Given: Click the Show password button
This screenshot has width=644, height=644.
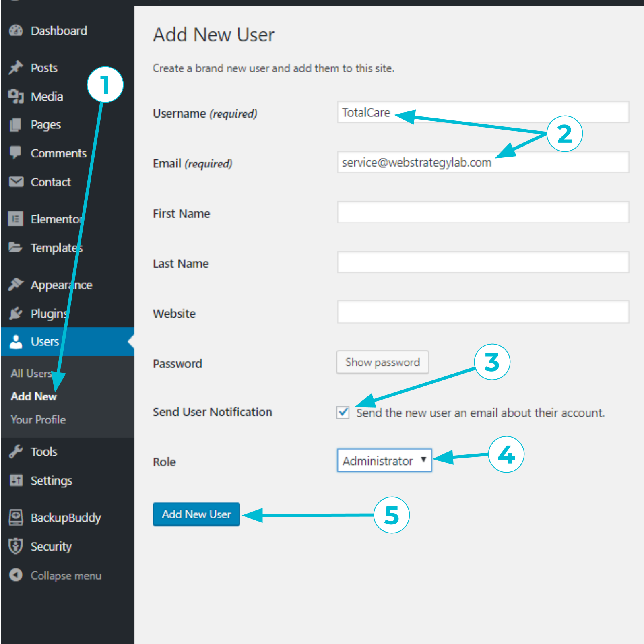Looking at the screenshot, I should point(383,362).
